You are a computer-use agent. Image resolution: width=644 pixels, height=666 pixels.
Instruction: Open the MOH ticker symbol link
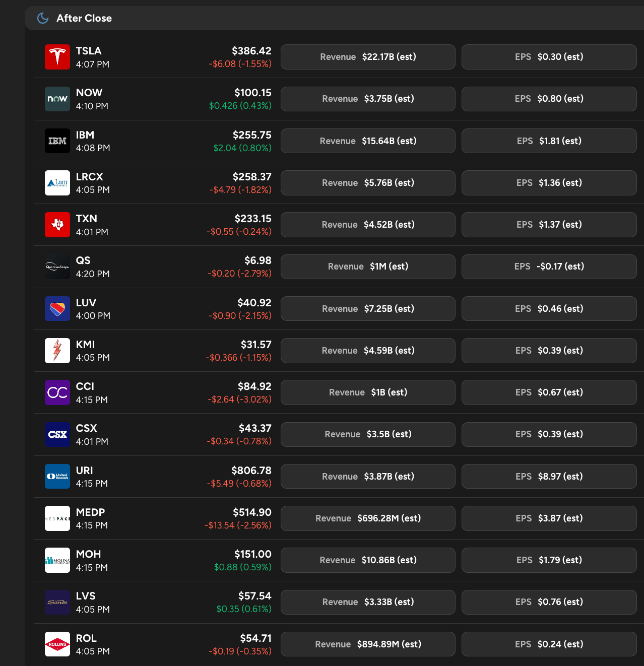tap(88, 554)
